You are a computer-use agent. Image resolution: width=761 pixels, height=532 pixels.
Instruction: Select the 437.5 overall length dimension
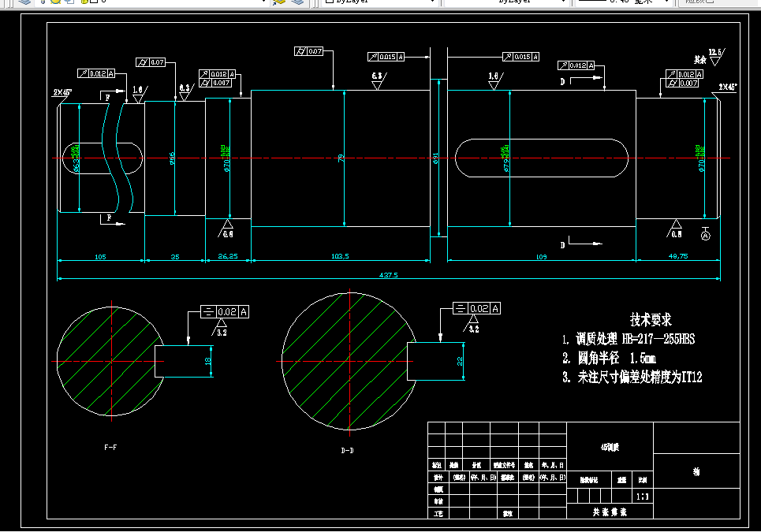point(389,275)
